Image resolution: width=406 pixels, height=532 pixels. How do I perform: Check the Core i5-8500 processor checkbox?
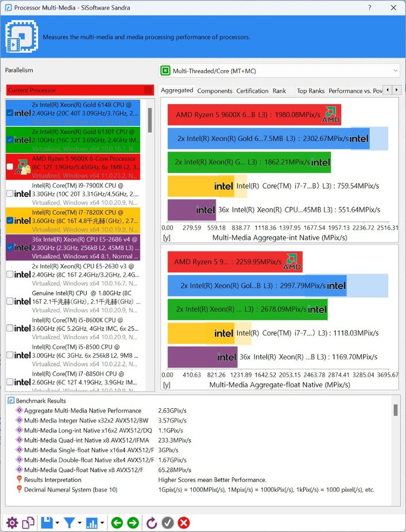click(x=10, y=355)
